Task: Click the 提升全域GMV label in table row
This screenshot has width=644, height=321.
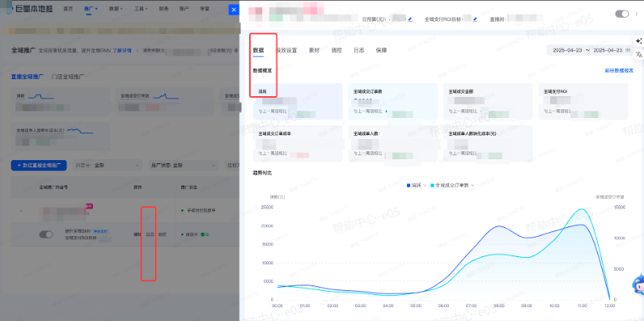Action: pyautogui.click(x=78, y=231)
